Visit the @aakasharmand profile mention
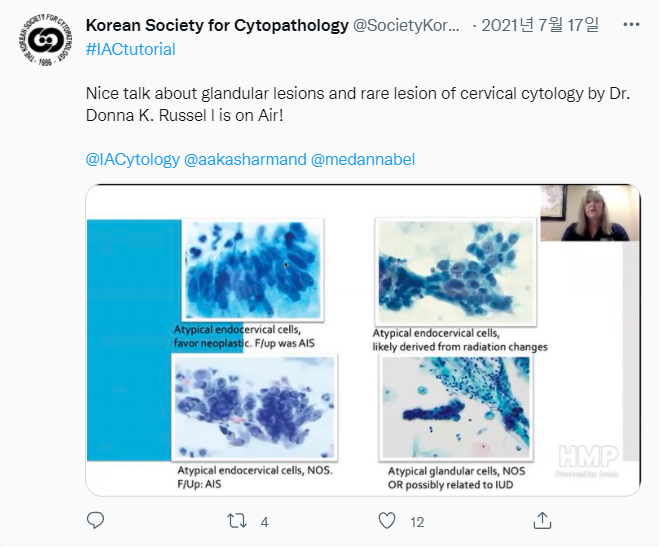 (245, 160)
